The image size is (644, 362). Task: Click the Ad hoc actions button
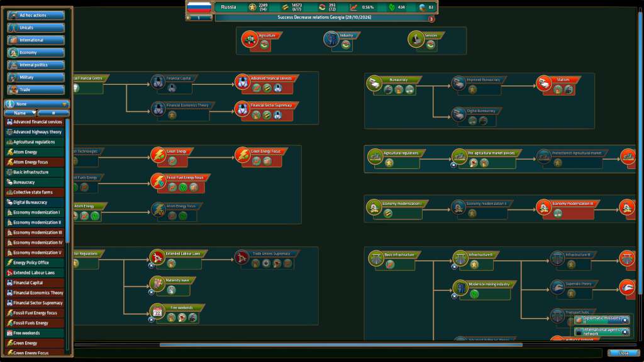pyautogui.click(x=36, y=14)
